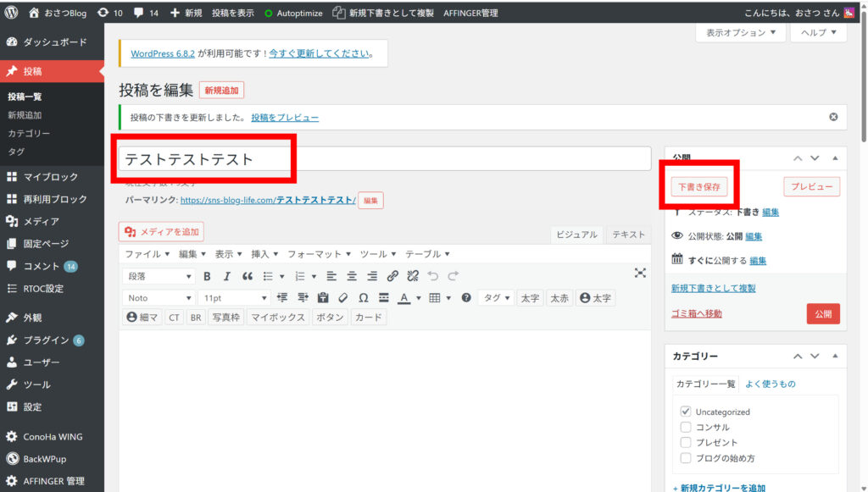Click the red 公開 publish button
The image size is (868, 492).
tap(823, 313)
